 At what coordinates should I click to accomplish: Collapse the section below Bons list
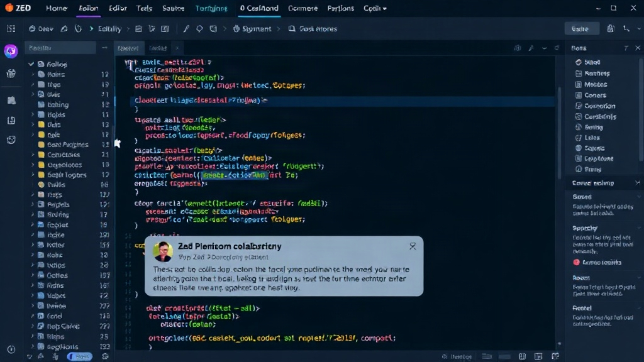click(638, 183)
